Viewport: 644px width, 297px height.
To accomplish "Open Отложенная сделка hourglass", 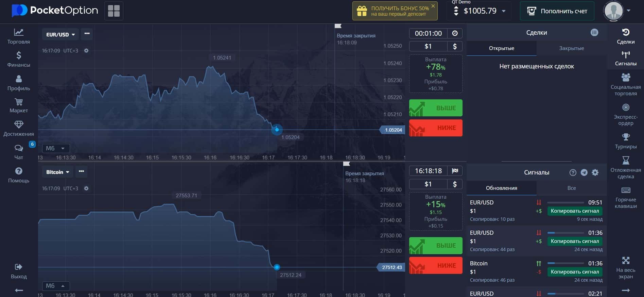I will [x=626, y=167].
